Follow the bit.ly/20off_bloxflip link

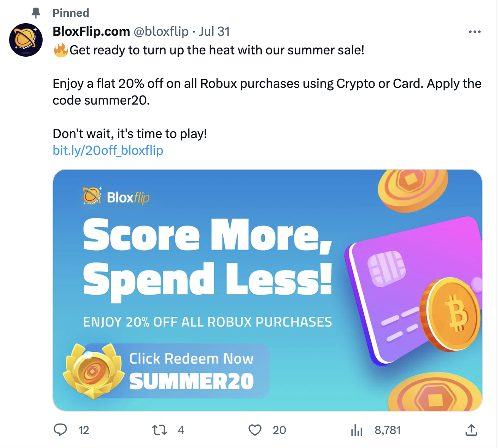coord(108,151)
